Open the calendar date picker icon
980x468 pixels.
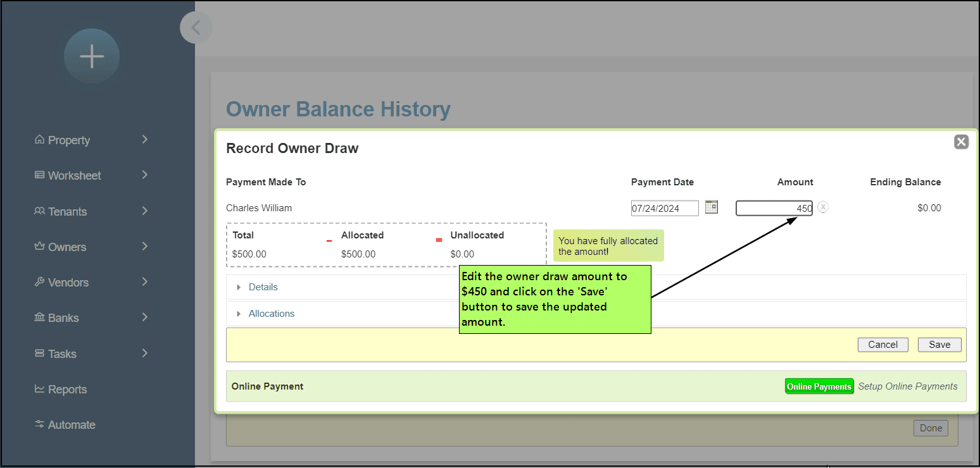712,207
